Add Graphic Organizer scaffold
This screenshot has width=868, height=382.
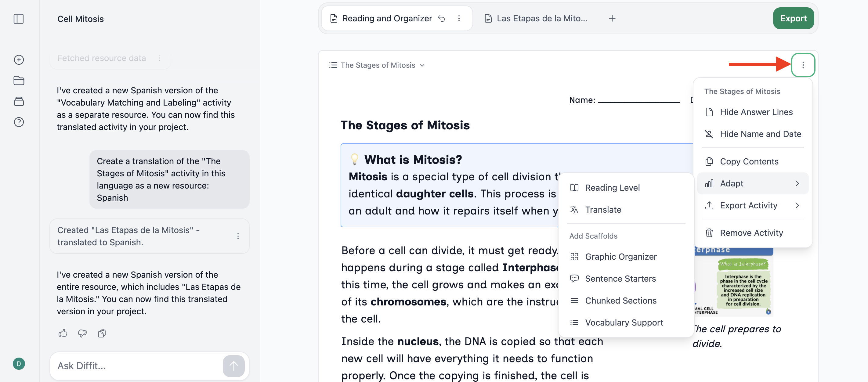(x=626, y=257)
